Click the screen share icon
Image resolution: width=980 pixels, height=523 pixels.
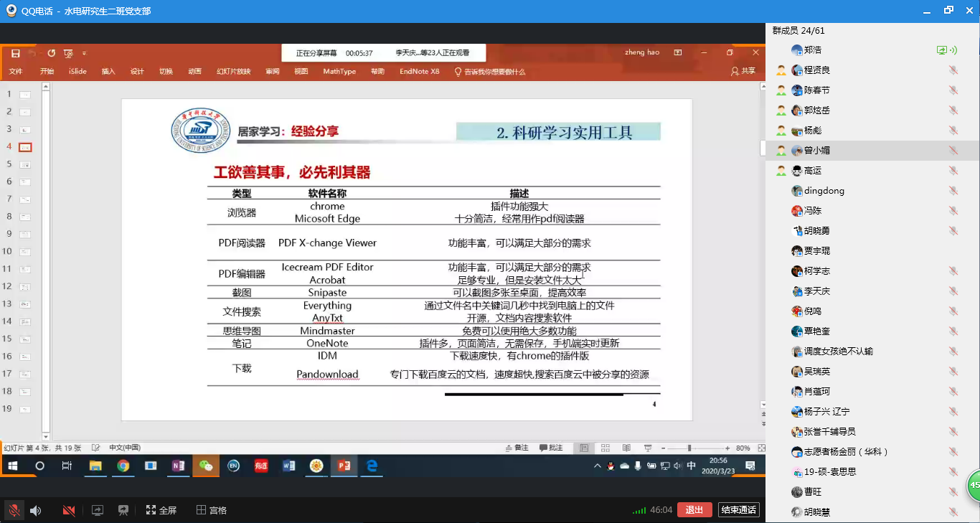tap(98, 510)
